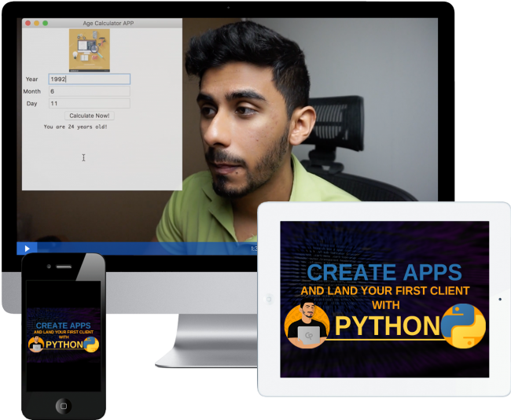Click the 'You are 24 years old!' result text
The width and height of the screenshot is (511, 420).
tap(75, 127)
